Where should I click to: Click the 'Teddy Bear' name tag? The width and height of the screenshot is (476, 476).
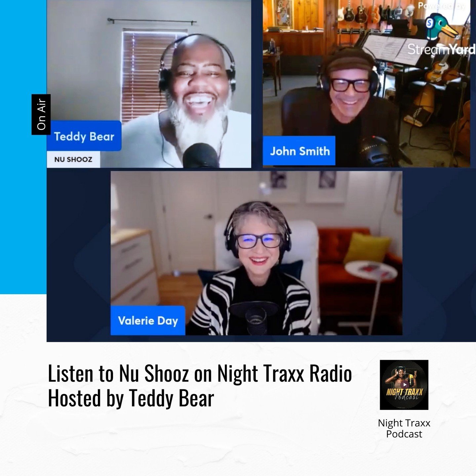(x=84, y=136)
